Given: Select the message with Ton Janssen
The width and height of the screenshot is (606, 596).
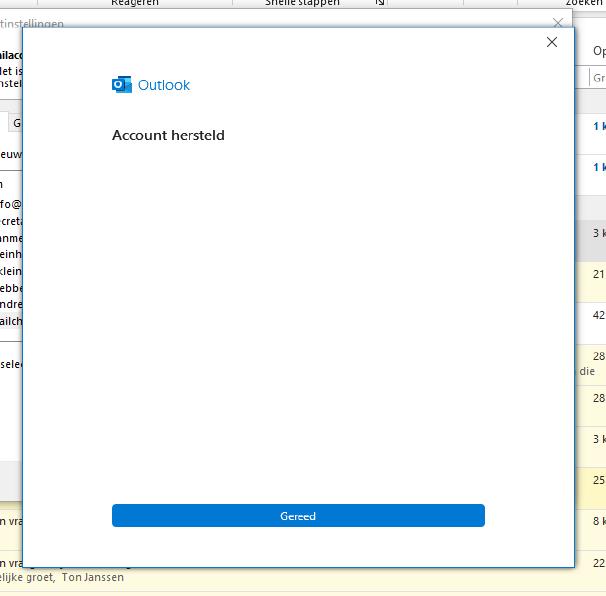Looking at the screenshot, I should point(303,570).
